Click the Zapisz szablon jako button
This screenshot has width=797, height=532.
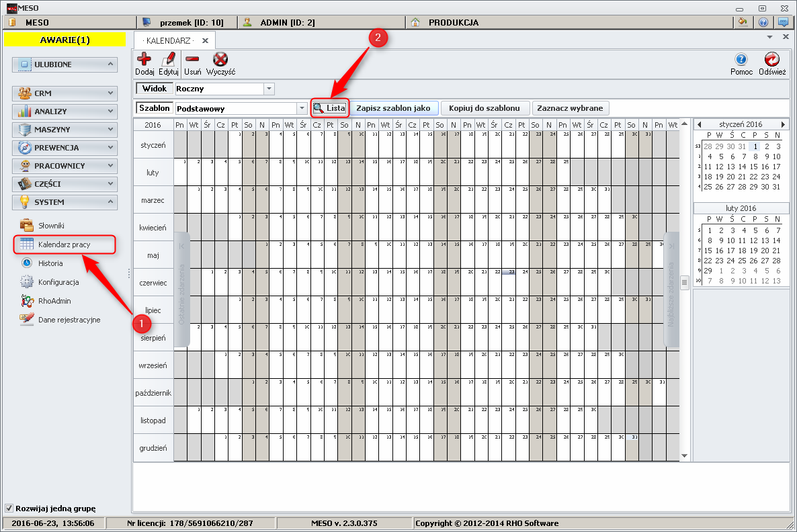click(x=393, y=108)
